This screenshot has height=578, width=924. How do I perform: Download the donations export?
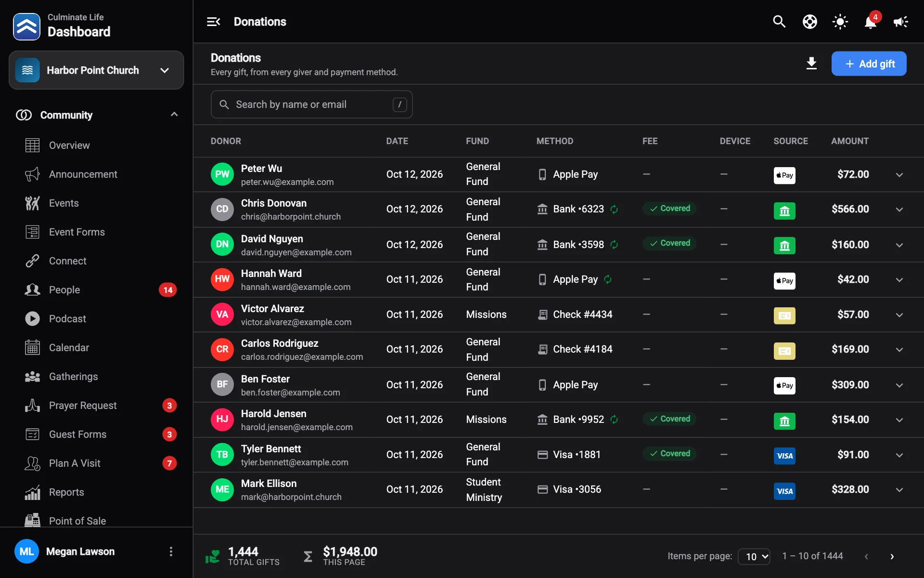pos(811,64)
